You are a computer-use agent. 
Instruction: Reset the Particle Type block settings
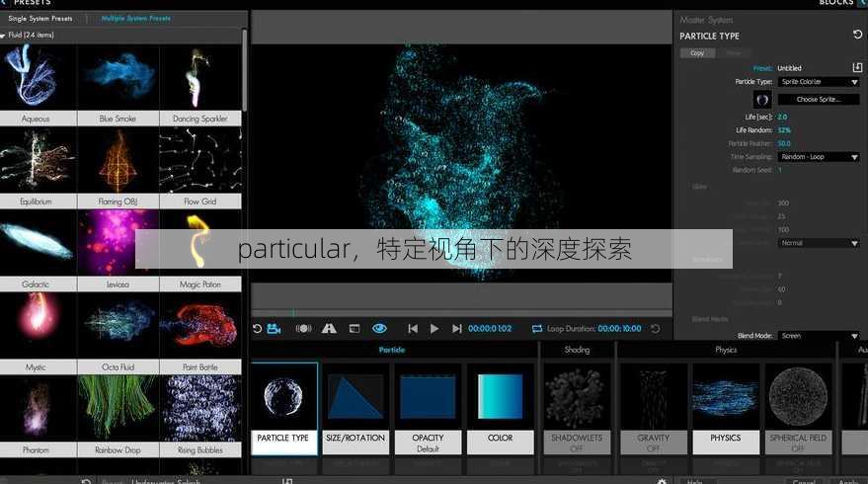(x=857, y=35)
